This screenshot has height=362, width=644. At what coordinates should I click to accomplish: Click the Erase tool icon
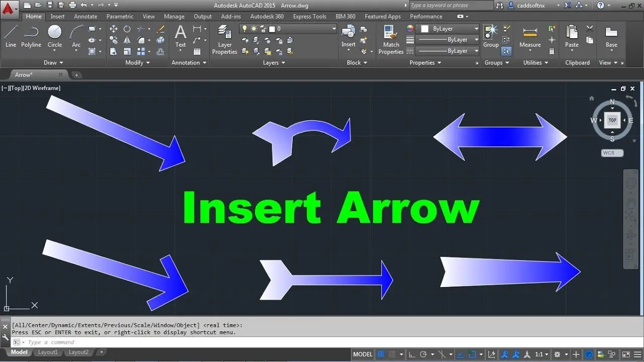click(x=160, y=29)
